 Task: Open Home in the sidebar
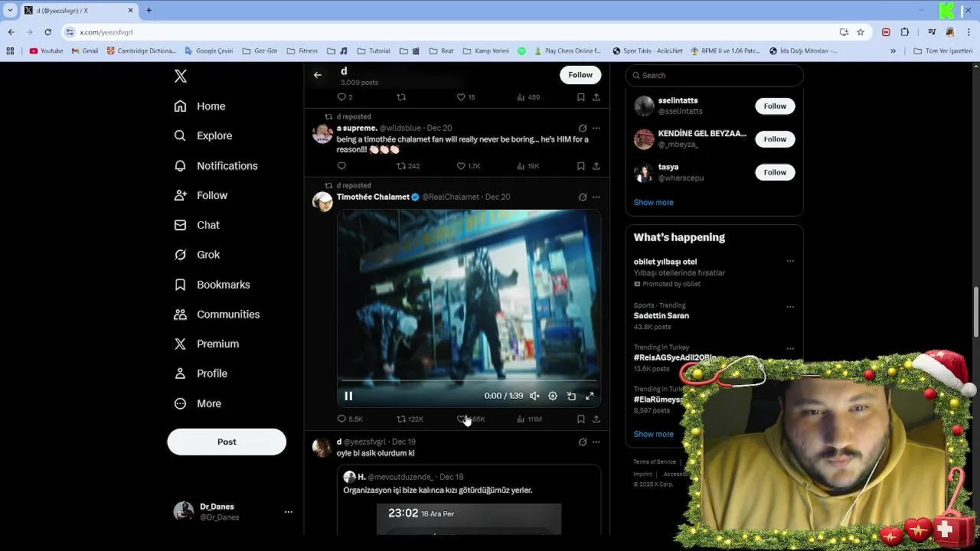(x=200, y=106)
